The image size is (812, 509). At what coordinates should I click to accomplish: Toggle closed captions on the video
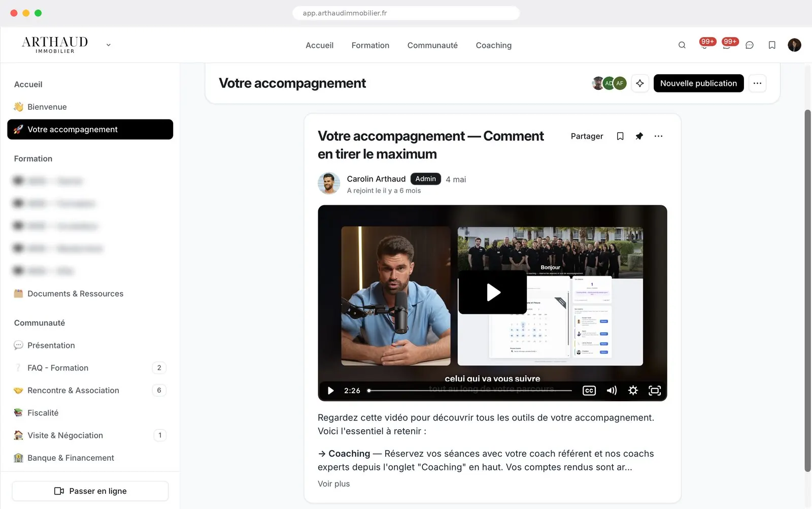point(589,391)
